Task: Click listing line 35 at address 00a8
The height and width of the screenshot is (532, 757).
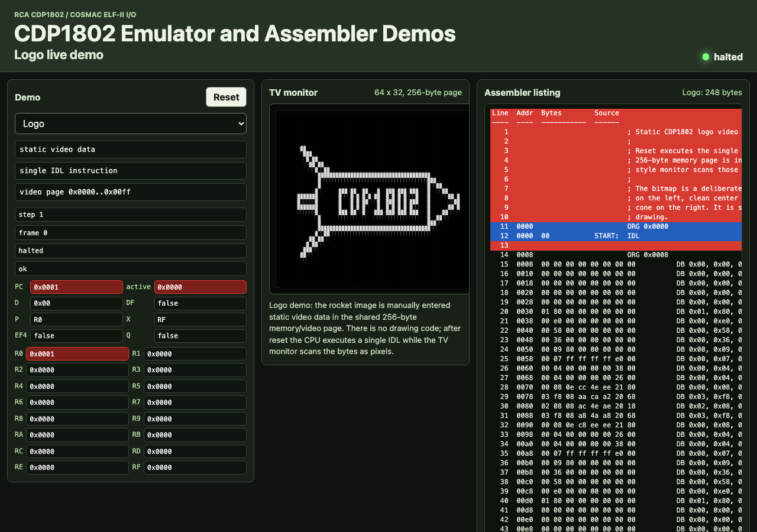Action: point(616,453)
